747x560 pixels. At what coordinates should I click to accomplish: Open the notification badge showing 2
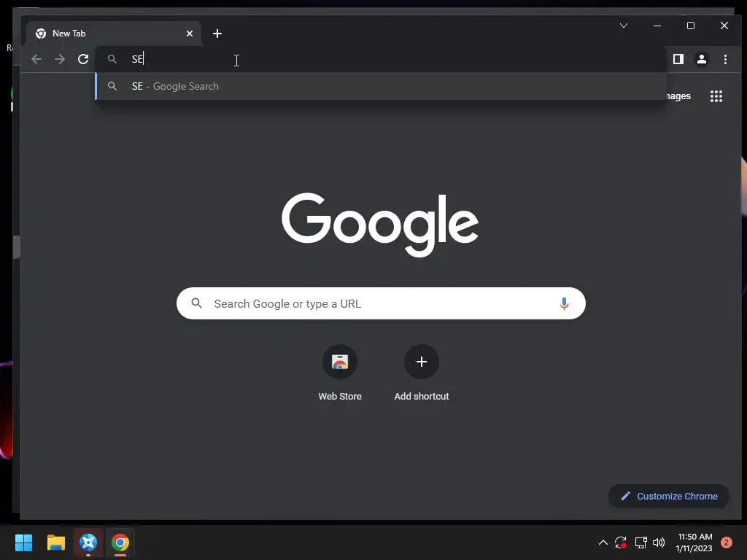[x=726, y=542]
